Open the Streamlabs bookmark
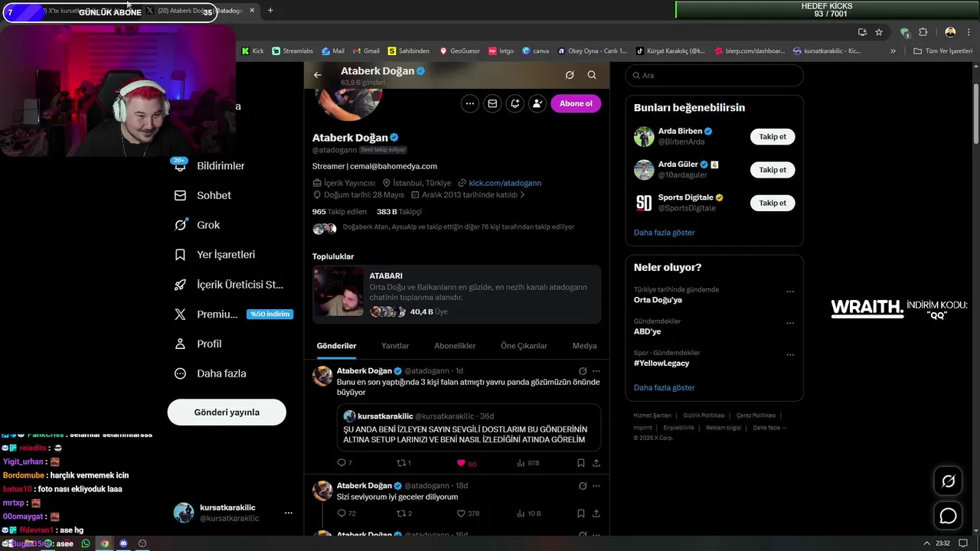The image size is (980, 551). [x=293, y=51]
